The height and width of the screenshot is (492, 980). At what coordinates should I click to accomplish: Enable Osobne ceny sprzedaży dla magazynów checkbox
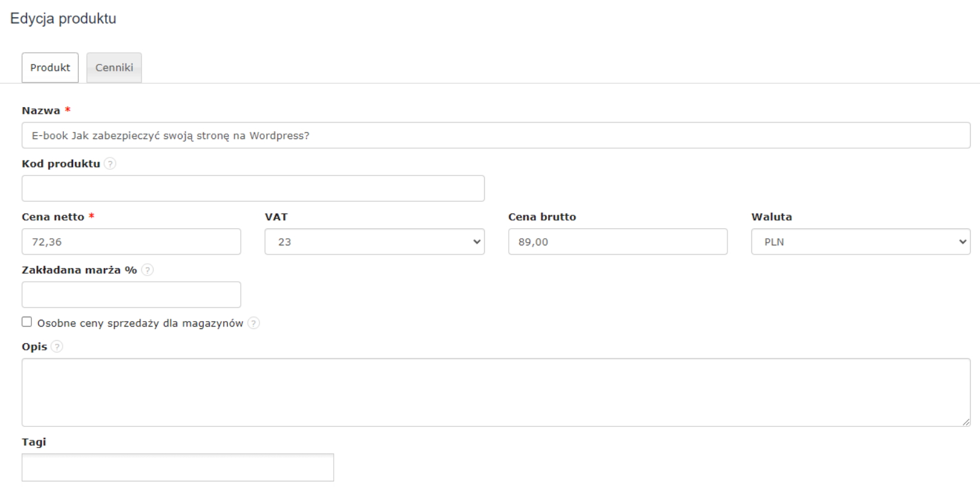[27, 322]
